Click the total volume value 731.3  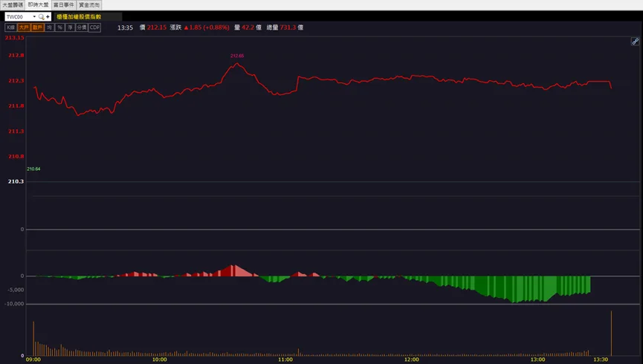click(x=288, y=27)
